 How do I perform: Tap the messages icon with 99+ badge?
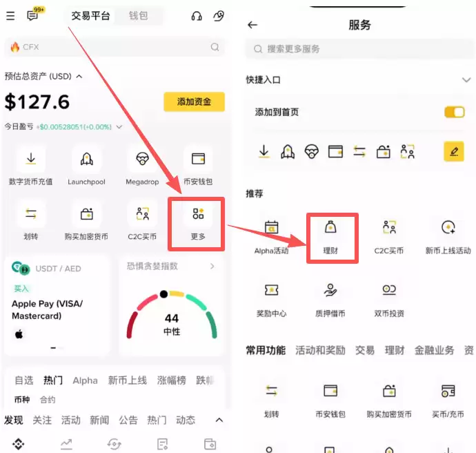(x=32, y=16)
